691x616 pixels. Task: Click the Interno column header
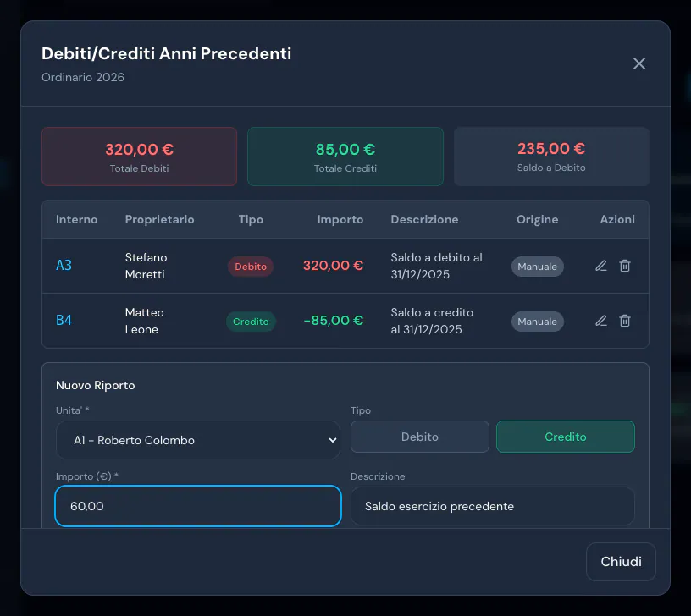(77, 219)
